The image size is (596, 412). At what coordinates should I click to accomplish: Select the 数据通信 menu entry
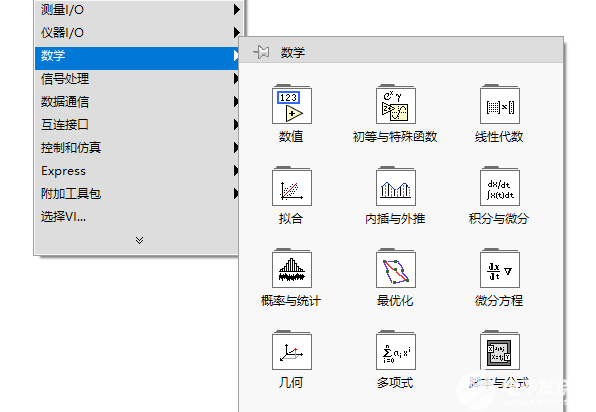click(137, 102)
